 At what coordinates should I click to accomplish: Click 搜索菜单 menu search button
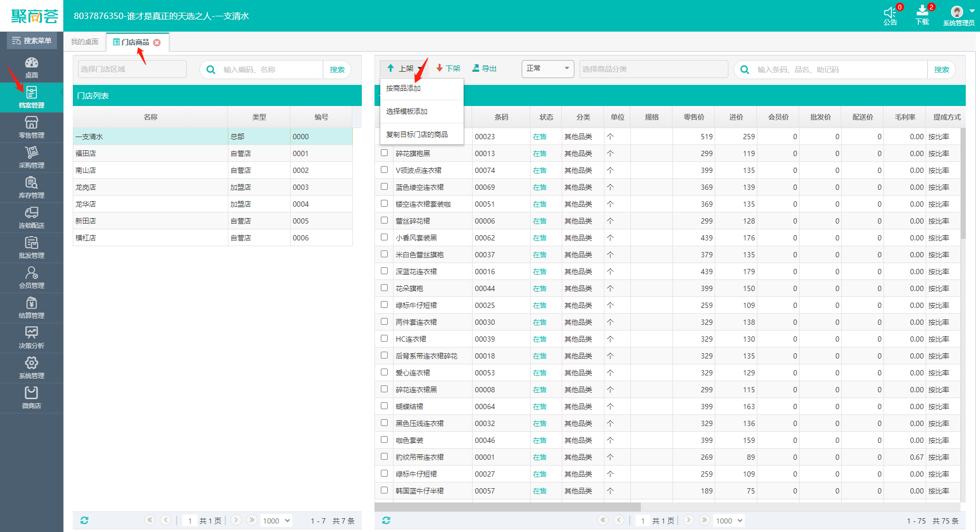tap(32, 41)
